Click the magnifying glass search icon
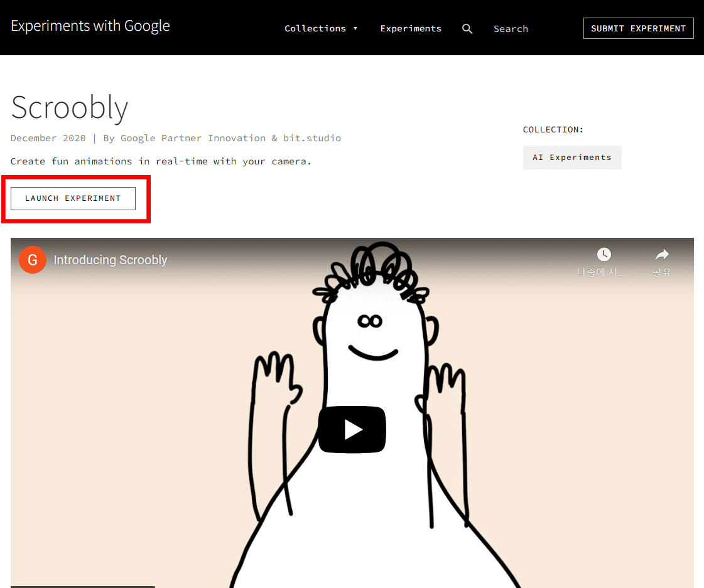The image size is (704, 588). [467, 29]
